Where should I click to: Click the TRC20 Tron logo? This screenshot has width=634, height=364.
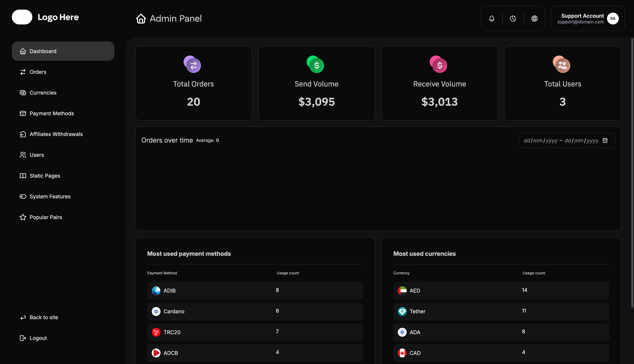click(x=156, y=332)
